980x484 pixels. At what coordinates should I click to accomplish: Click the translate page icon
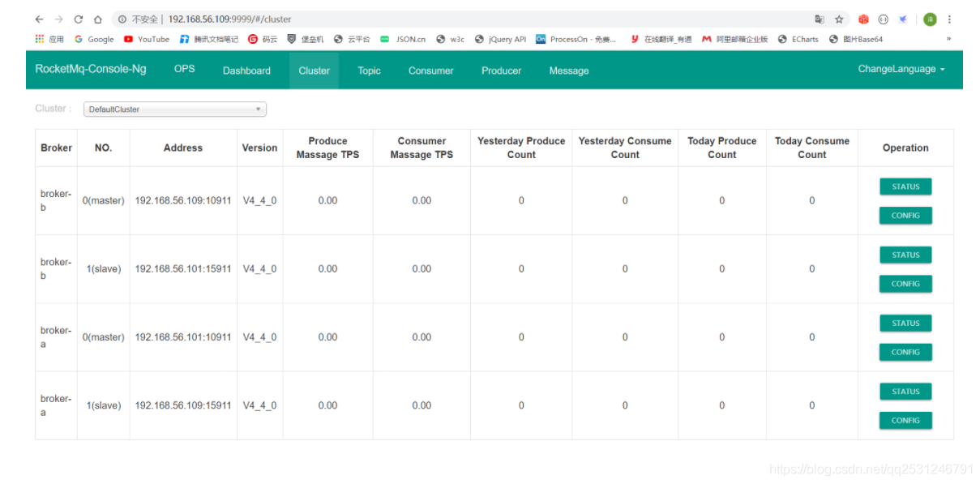click(820, 19)
